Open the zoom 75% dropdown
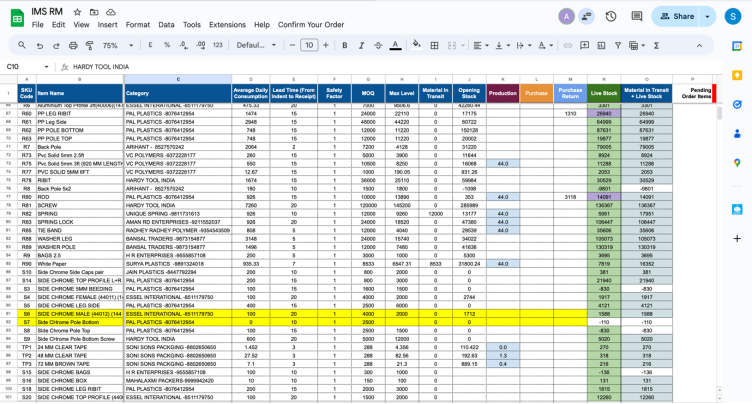This screenshot has height=404, width=752. point(118,46)
